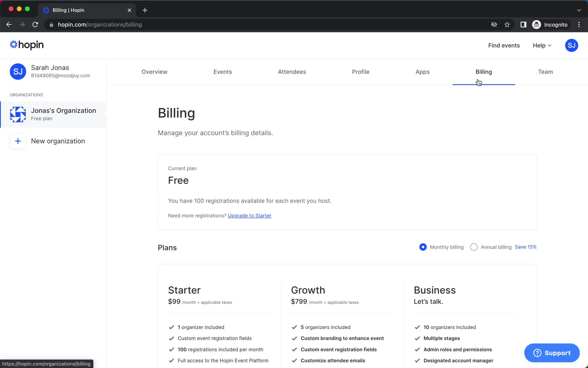Viewport: 588px width, 368px height.
Task: Switch to the Attendees tab
Action: tap(292, 72)
